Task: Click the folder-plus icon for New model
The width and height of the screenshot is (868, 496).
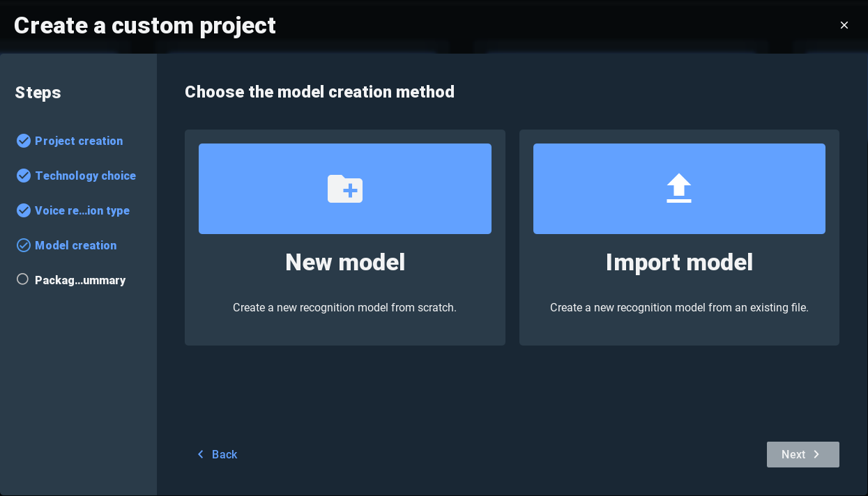Action: [x=345, y=189]
